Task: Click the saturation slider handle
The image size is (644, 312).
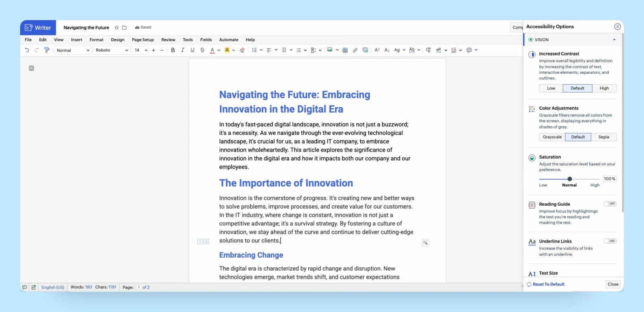Action: click(x=570, y=179)
